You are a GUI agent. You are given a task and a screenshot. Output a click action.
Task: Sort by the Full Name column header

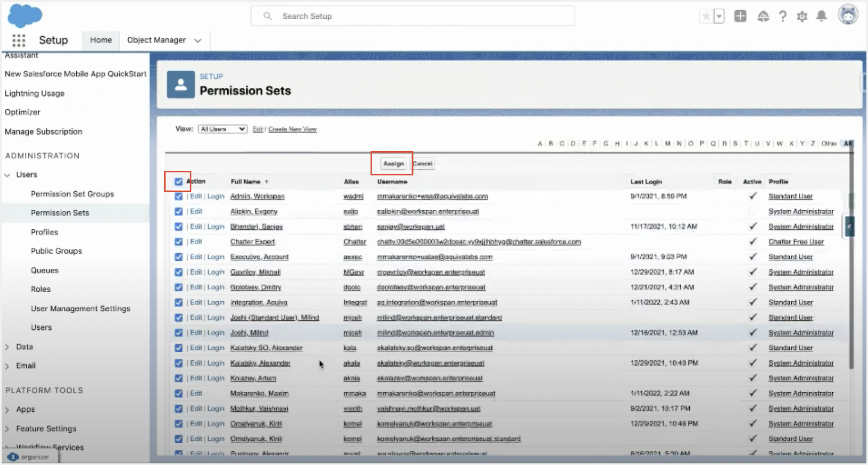(245, 181)
